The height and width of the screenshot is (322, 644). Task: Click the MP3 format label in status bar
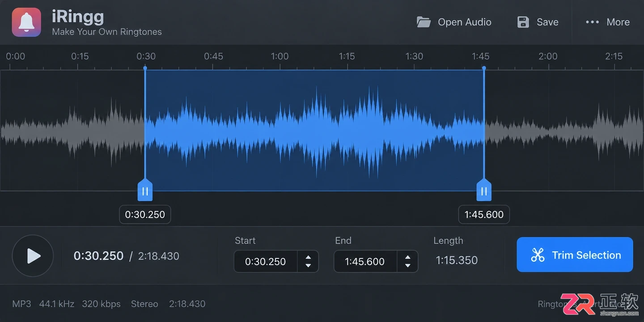click(21, 304)
